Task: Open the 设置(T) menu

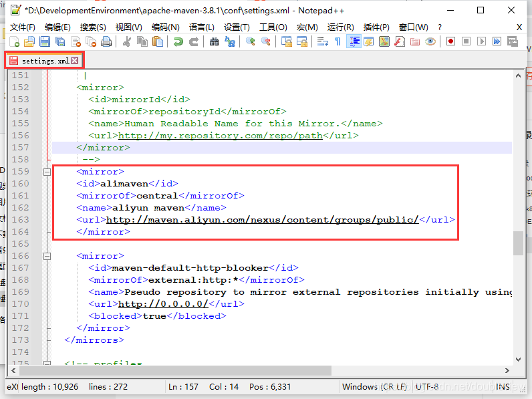Action: (237, 27)
